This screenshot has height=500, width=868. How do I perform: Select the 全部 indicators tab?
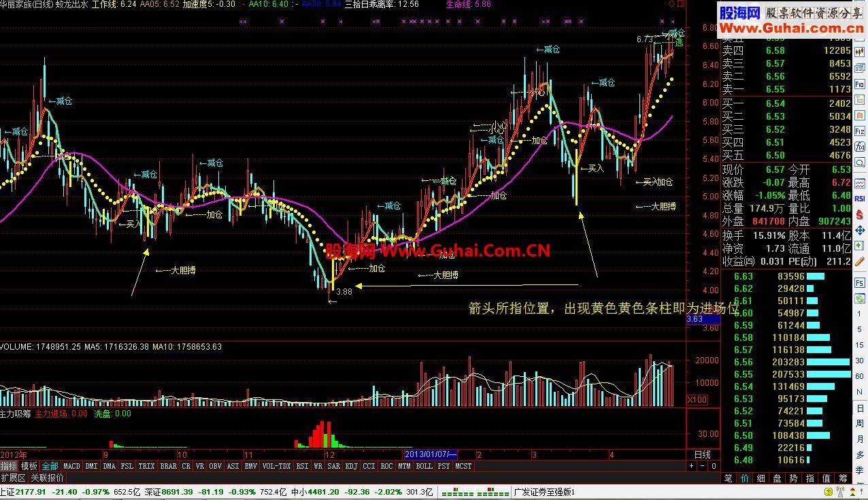[x=50, y=466]
